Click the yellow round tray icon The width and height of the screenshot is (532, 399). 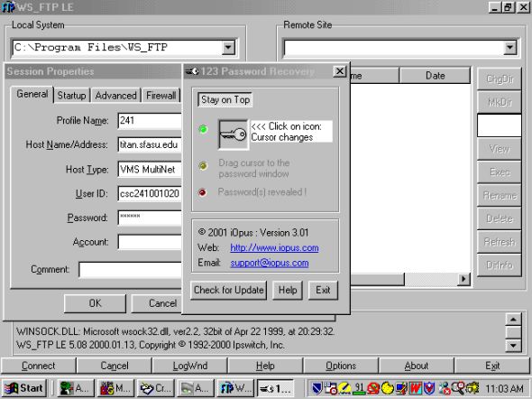coord(388,388)
